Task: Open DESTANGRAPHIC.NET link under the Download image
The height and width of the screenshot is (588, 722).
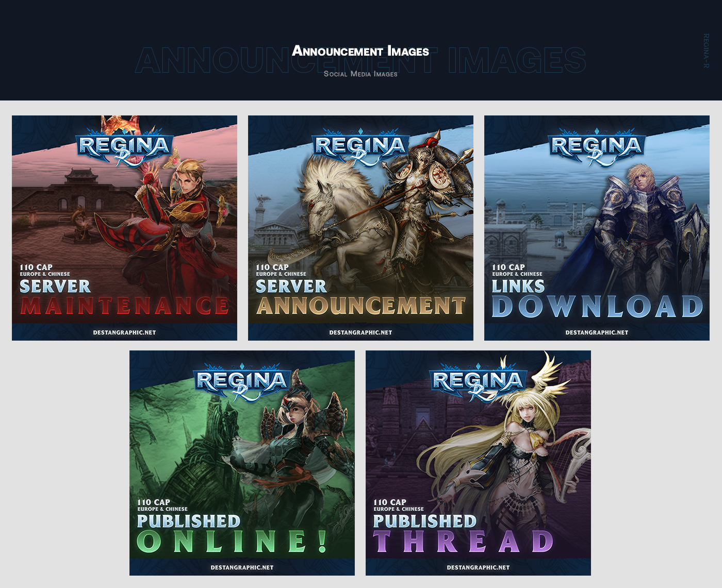Action: point(597,332)
